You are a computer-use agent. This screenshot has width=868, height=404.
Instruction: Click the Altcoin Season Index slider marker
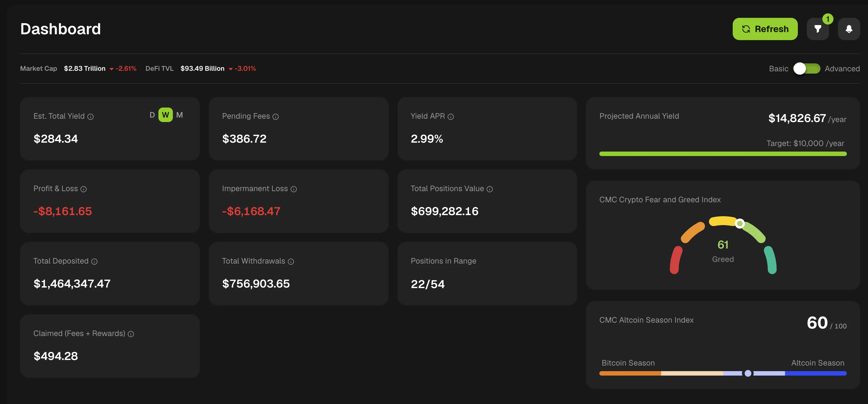pos(748,373)
